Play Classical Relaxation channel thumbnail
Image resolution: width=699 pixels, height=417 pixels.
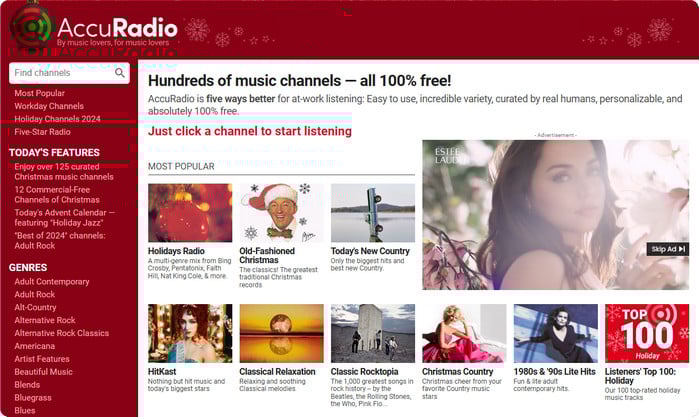(281, 333)
